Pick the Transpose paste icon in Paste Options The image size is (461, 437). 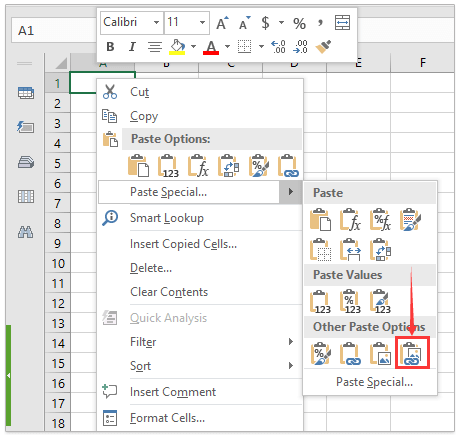click(x=228, y=165)
